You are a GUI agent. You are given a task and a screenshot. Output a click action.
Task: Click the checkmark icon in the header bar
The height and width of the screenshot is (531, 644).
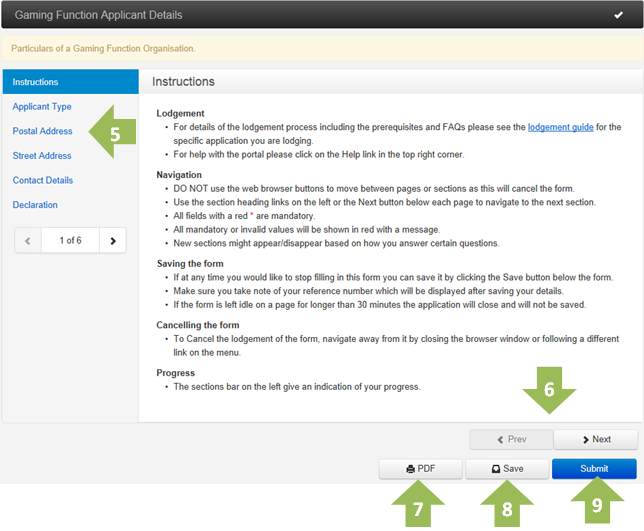click(x=619, y=15)
